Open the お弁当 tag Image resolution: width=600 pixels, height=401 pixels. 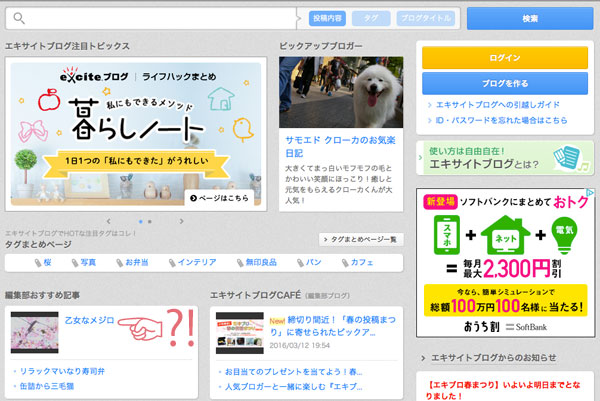(x=137, y=262)
